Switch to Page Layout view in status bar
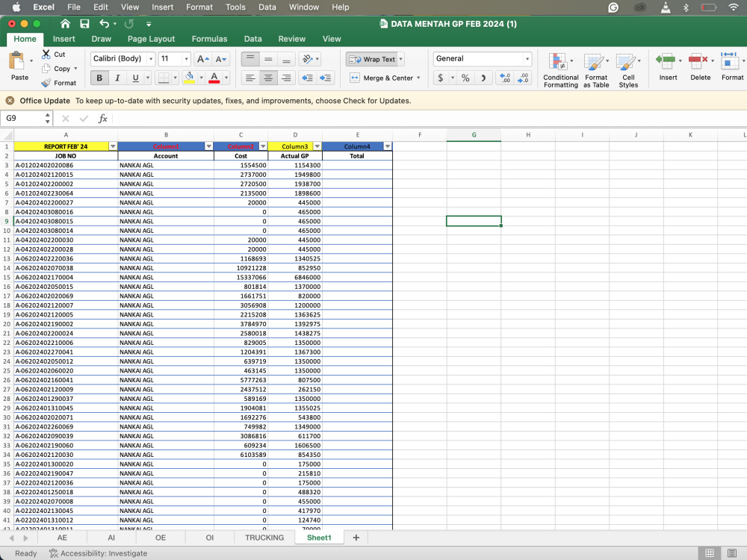 coord(732,553)
